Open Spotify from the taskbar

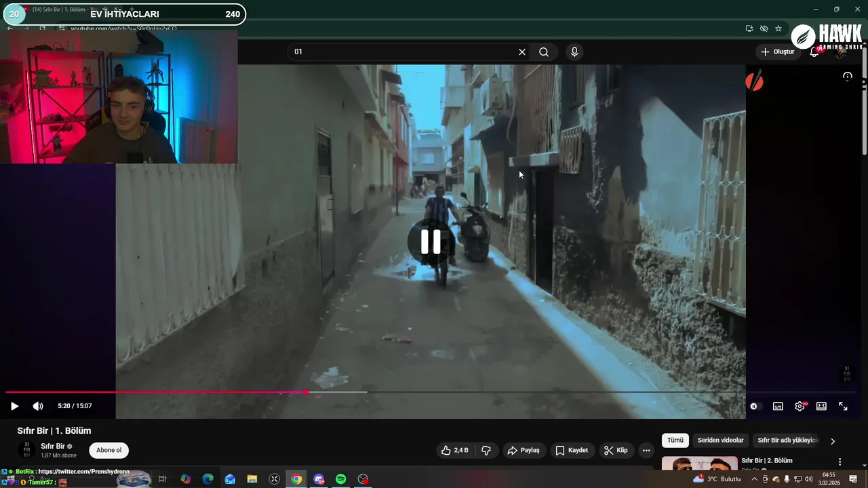point(341,479)
